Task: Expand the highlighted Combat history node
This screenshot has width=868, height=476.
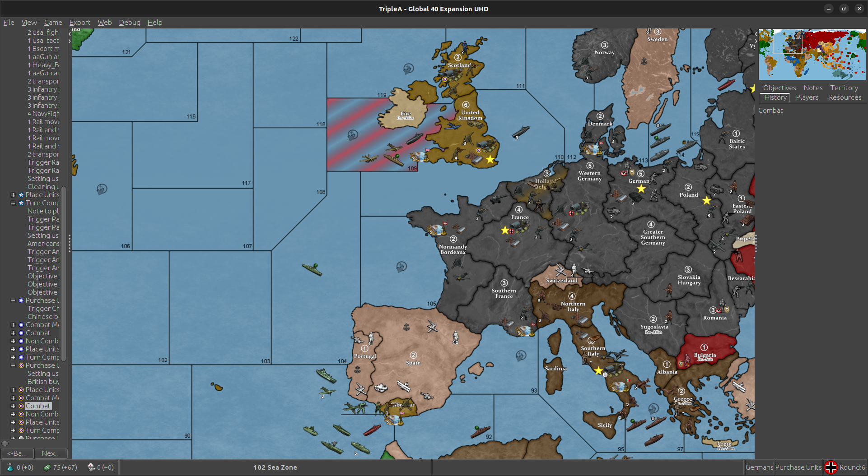Action: pos(13,406)
